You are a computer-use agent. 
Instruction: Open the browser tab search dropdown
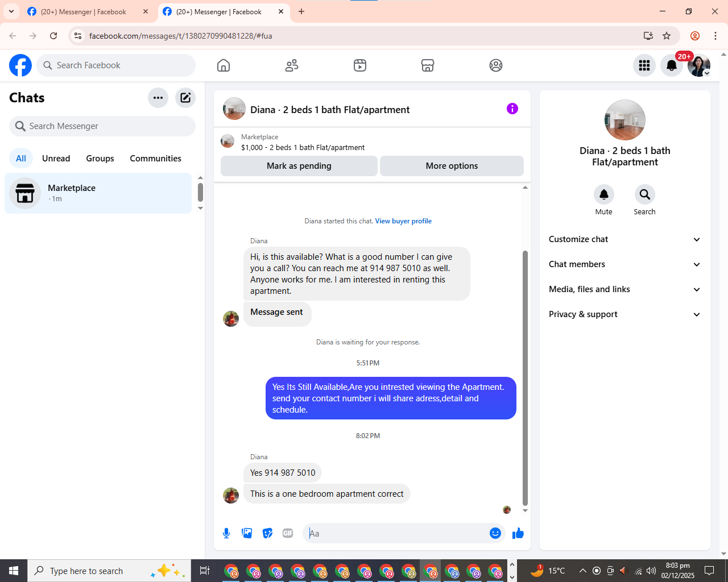click(11, 11)
